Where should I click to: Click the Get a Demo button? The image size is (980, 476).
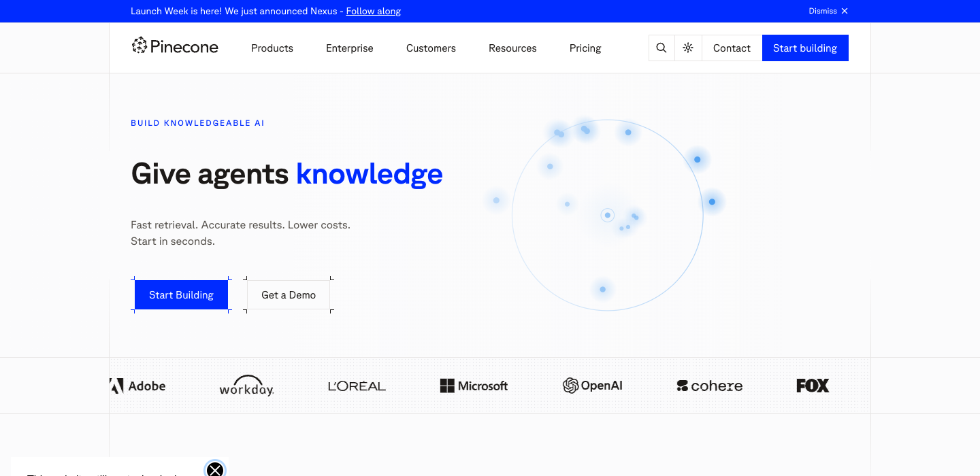289,294
